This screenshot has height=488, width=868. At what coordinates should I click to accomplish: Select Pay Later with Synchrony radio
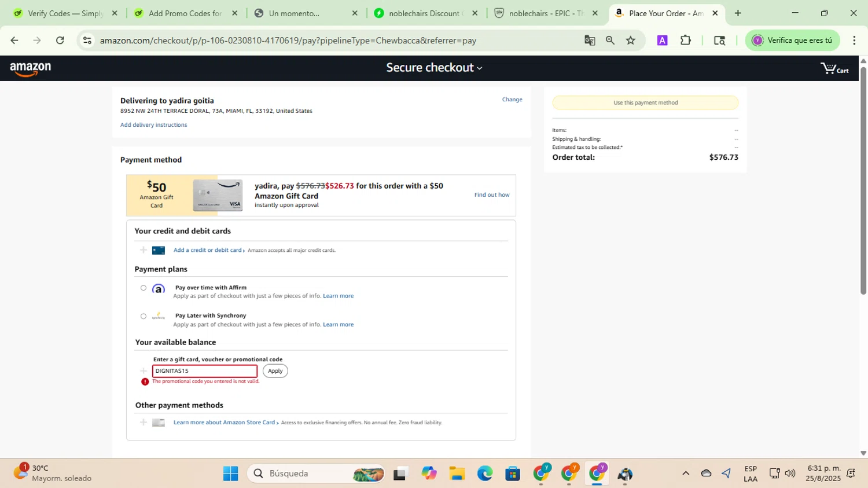point(144,316)
